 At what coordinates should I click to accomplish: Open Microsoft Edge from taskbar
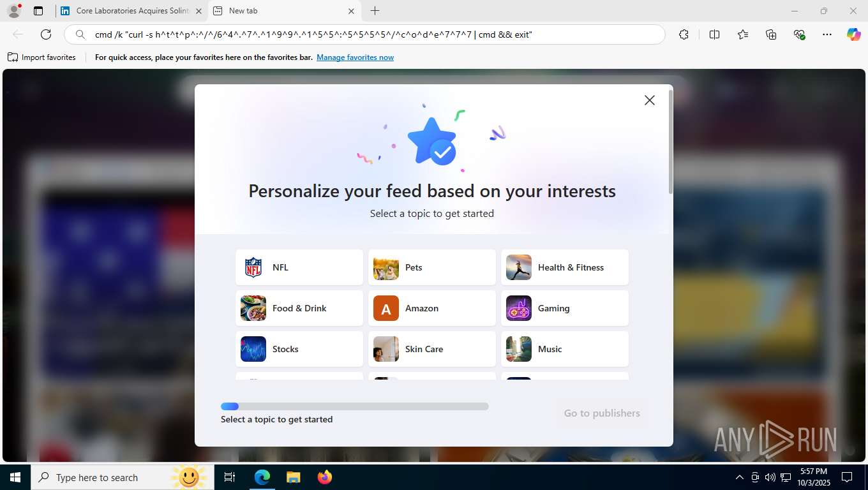pyautogui.click(x=262, y=477)
